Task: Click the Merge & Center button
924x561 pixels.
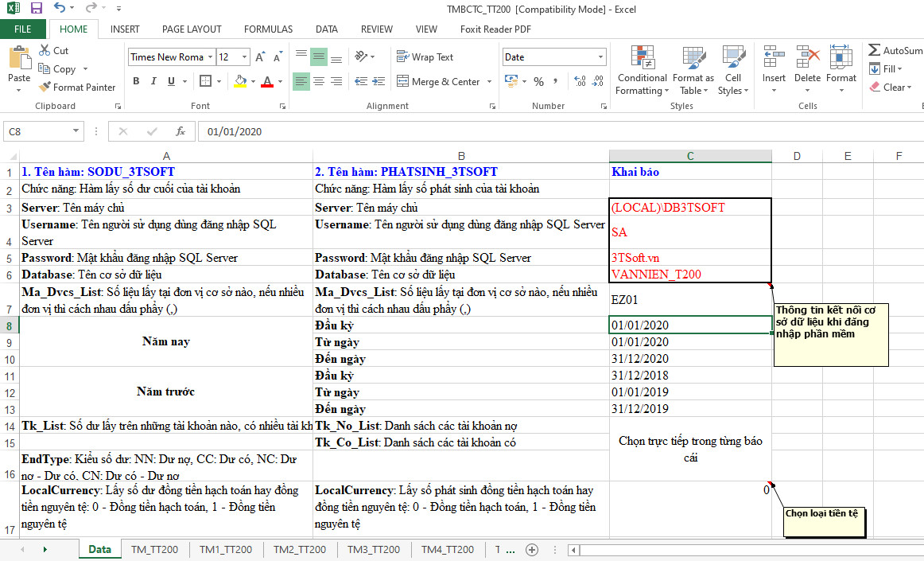Action: [439, 81]
